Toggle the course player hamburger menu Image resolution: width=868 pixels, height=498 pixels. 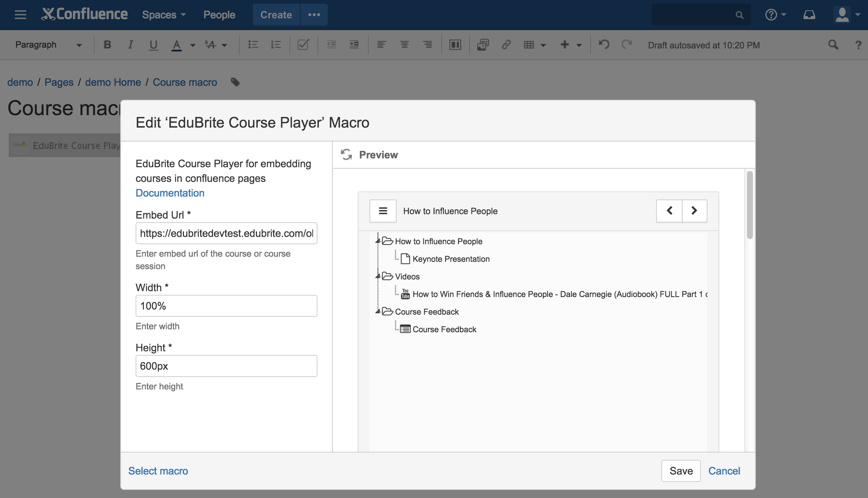coord(383,211)
